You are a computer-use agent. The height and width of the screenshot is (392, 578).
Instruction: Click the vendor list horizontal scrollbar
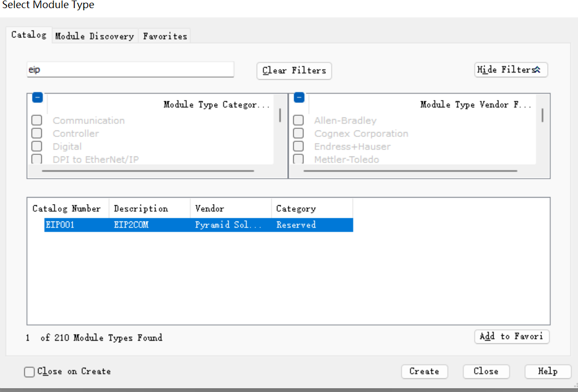pos(410,171)
